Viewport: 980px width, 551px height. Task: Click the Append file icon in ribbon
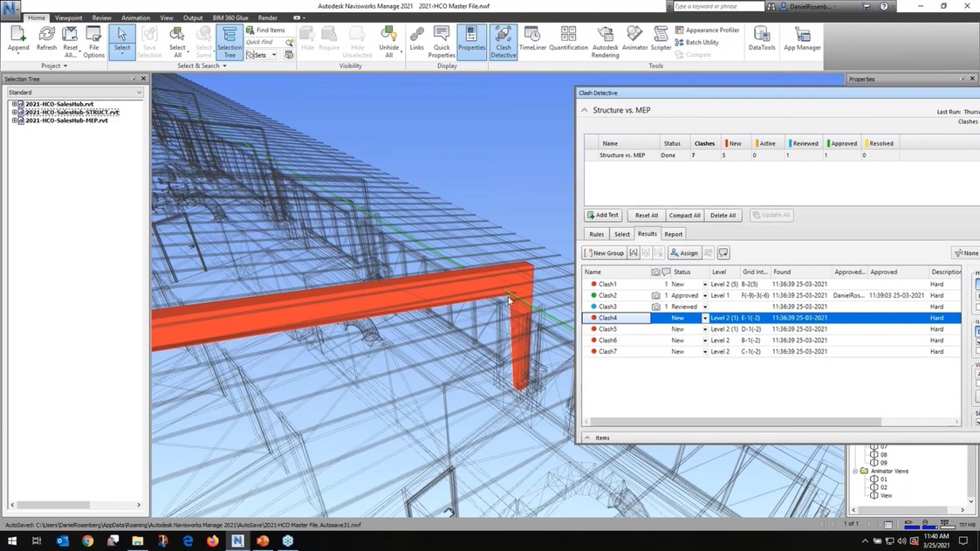(18, 38)
